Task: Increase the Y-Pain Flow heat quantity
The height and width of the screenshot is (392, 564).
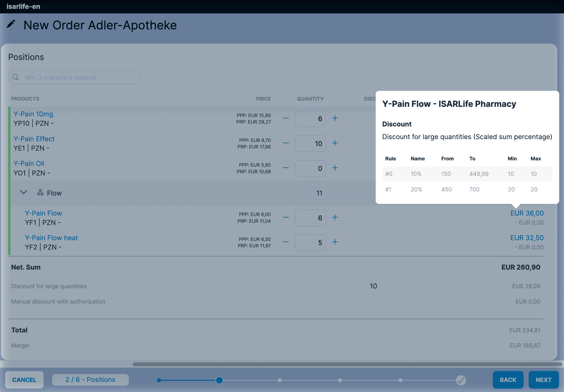Action: click(x=335, y=242)
